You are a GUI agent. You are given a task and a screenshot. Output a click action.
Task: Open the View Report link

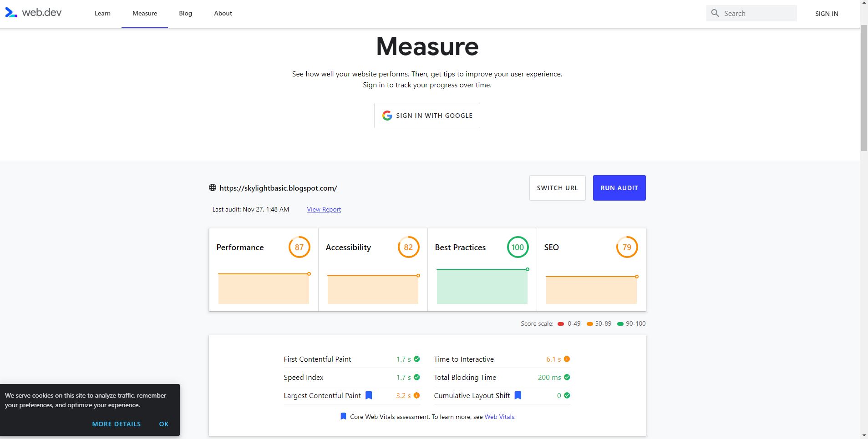click(324, 209)
